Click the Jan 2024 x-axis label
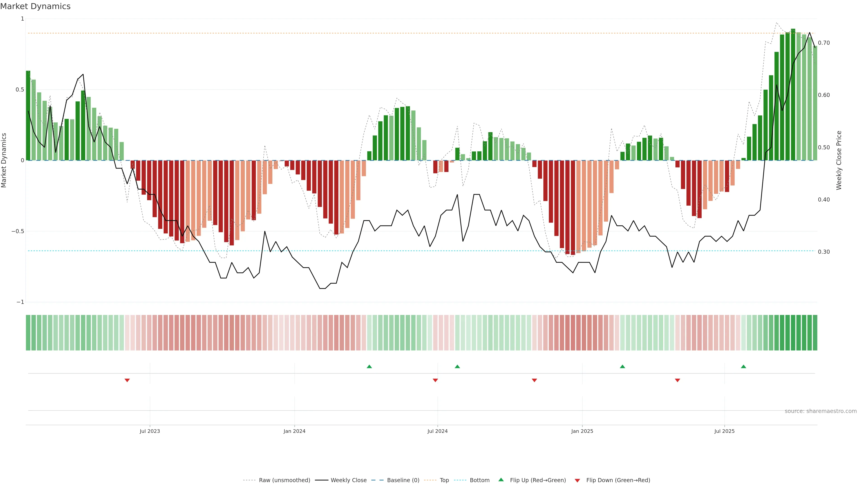 (x=294, y=431)
